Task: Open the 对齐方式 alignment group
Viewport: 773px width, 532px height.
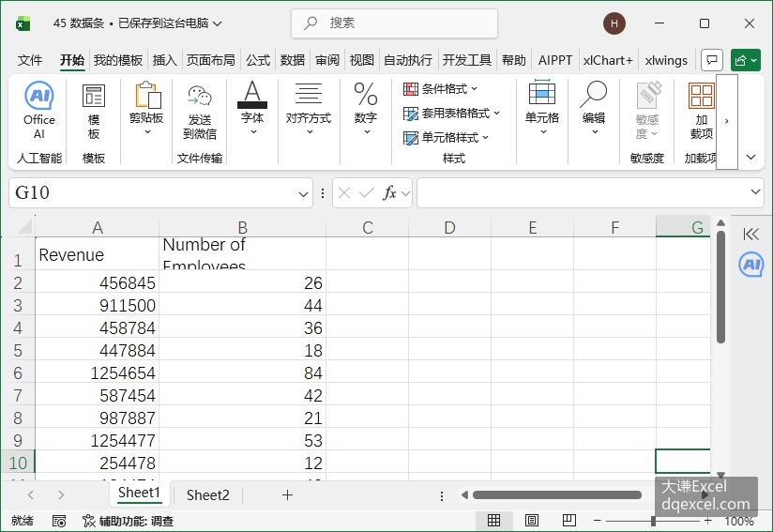Action: point(309,108)
